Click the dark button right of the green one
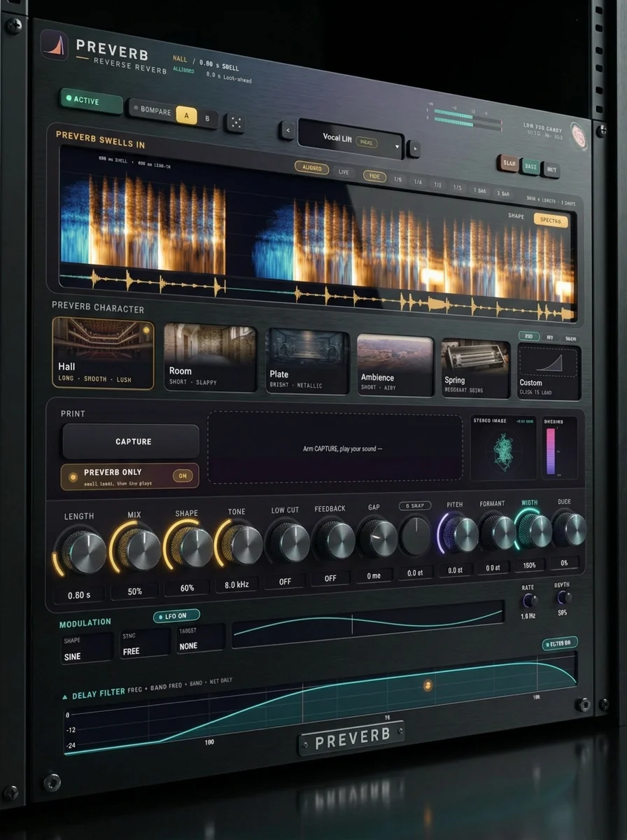 pos(551,169)
